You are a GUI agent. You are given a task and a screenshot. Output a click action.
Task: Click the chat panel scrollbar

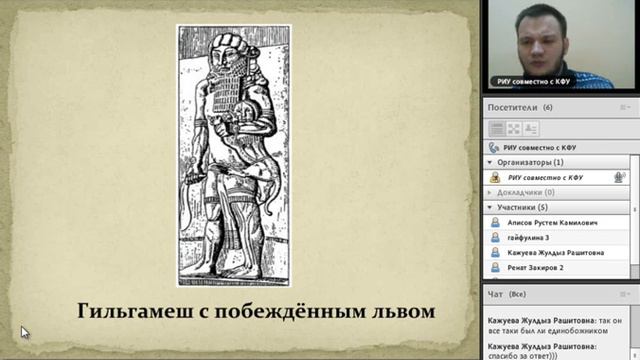coord(635,333)
